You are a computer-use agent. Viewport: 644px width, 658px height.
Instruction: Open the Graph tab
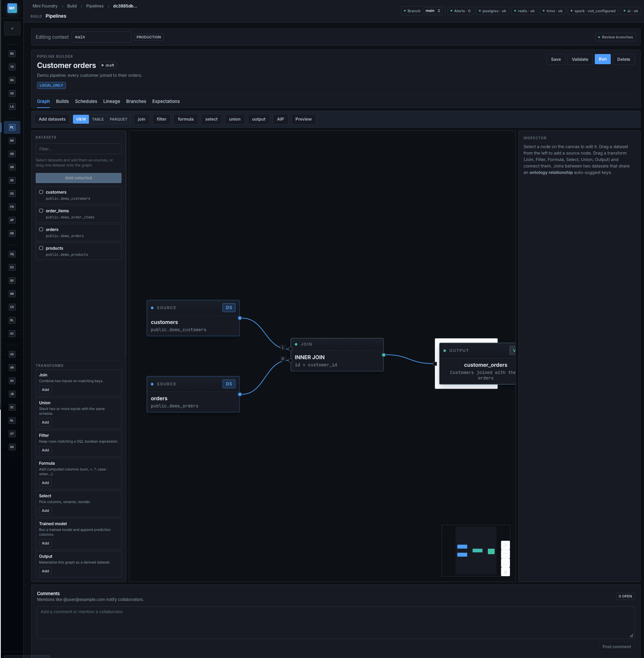43,102
